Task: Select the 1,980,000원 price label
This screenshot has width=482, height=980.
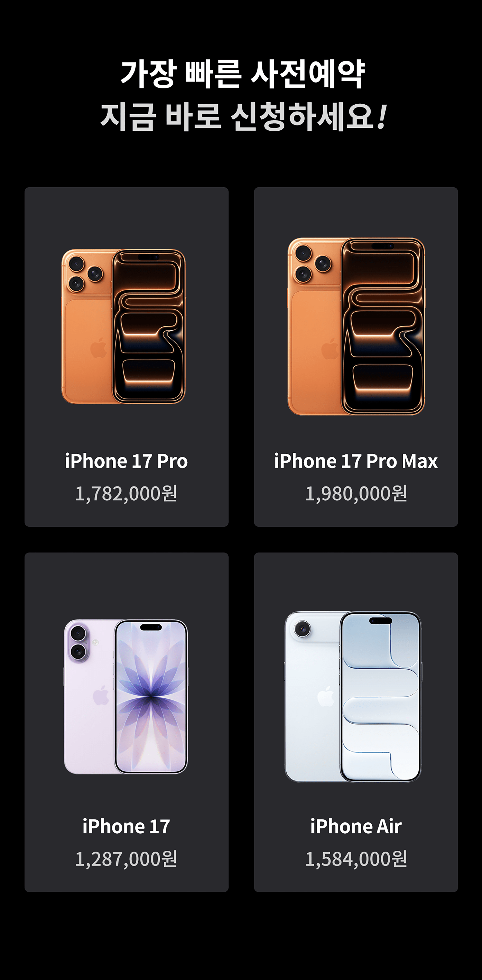Action: 356,493
